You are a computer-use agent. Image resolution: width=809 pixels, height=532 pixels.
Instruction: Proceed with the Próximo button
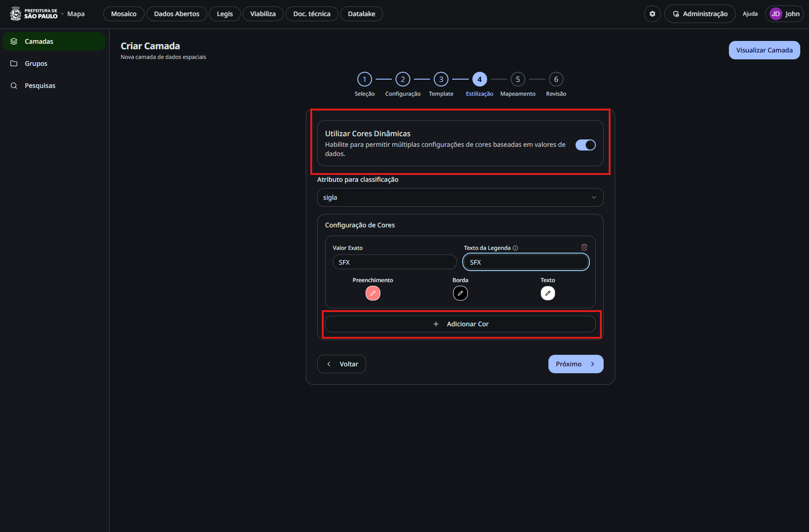(x=576, y=364)
